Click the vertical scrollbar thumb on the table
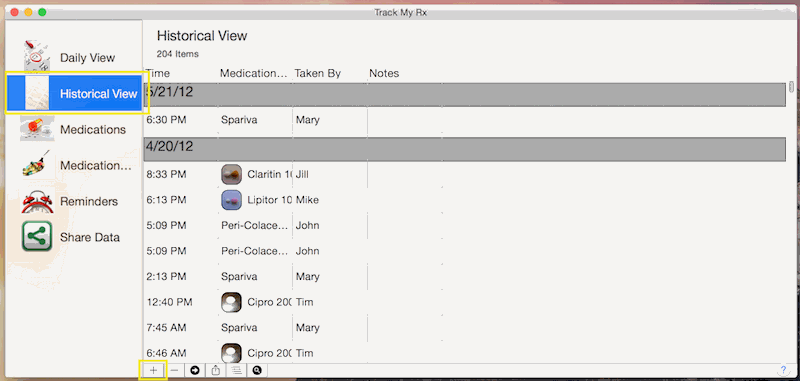800x381 pixels. point(791,87)
